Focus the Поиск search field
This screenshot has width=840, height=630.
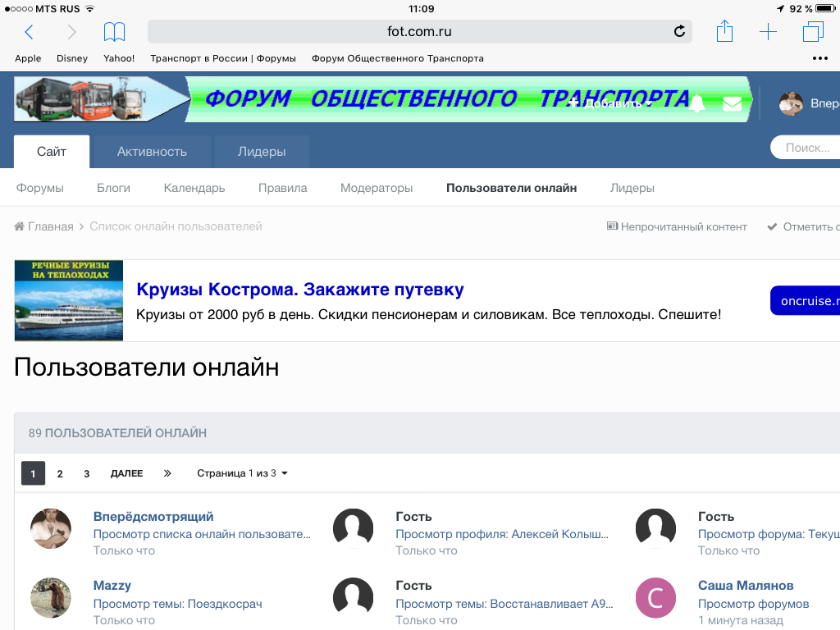coord(806,148)
